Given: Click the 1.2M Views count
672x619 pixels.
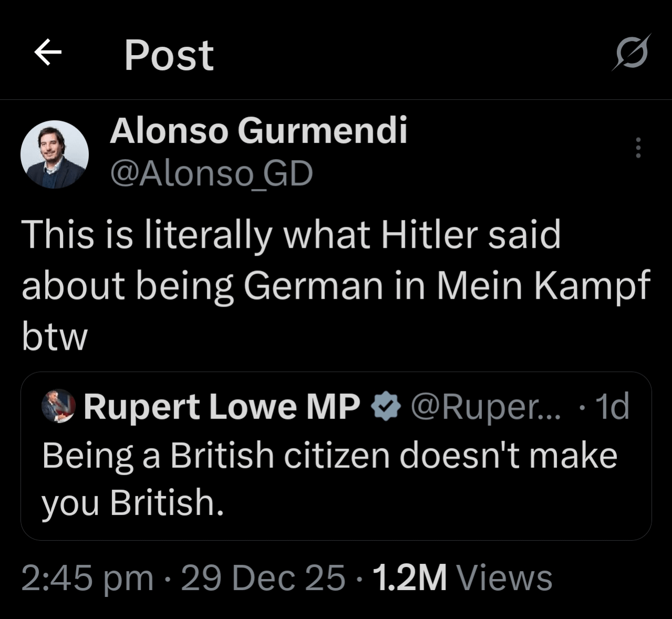Looking at the screenshot, I should tap(409, 578).
